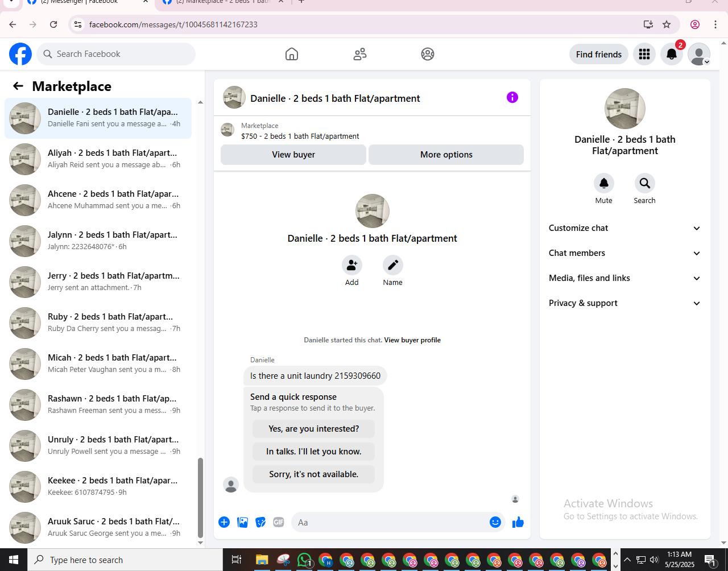Open the Ahcene conversation
Image resolution: width=728 pixels, height=571 pixels.
coord(98,200)
